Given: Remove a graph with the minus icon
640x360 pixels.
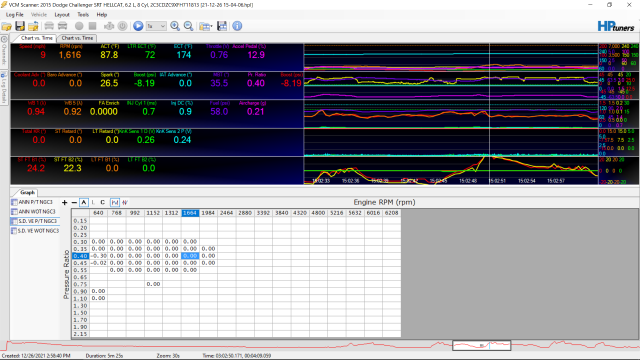Looking at the screenshot, I should click(x=74, y=202).
